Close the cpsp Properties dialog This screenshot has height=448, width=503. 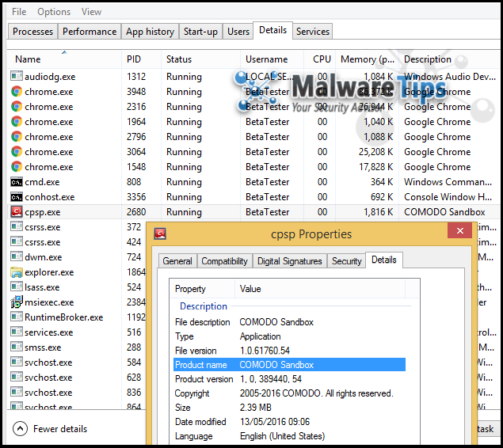click(460, 230)
